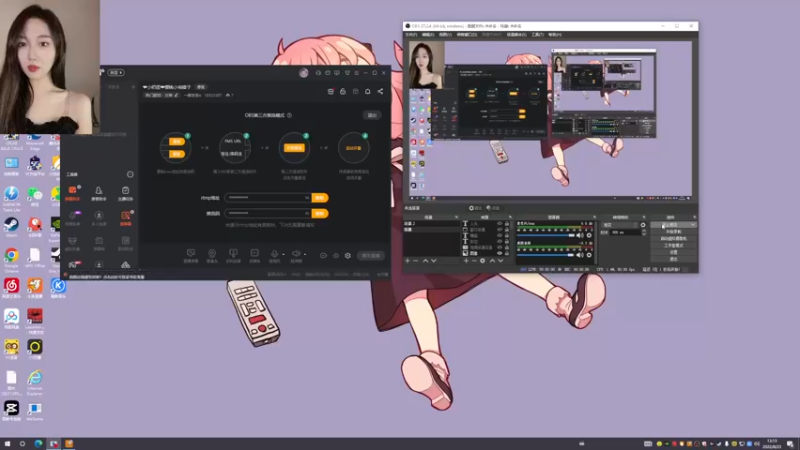800x450 pixels.
Task: Click Start Virtual Camera in OBS Controls
Action: pyautogui.click(x=673, y=238)
